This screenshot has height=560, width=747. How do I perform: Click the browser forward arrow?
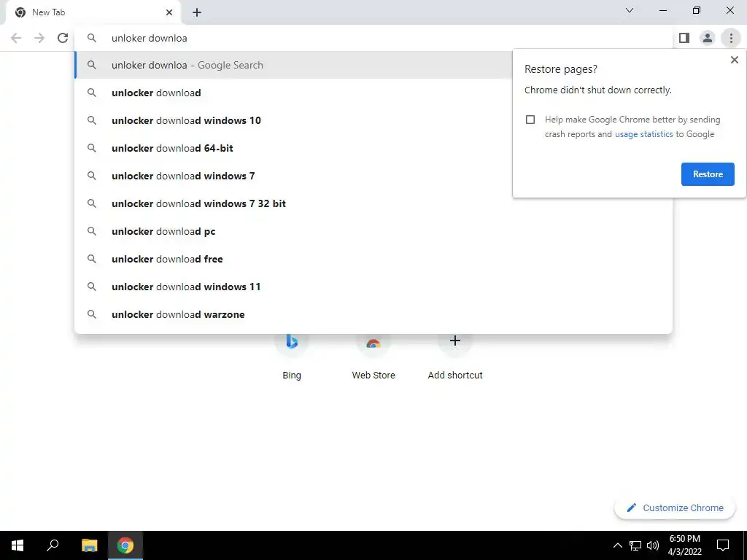(39, 38)
